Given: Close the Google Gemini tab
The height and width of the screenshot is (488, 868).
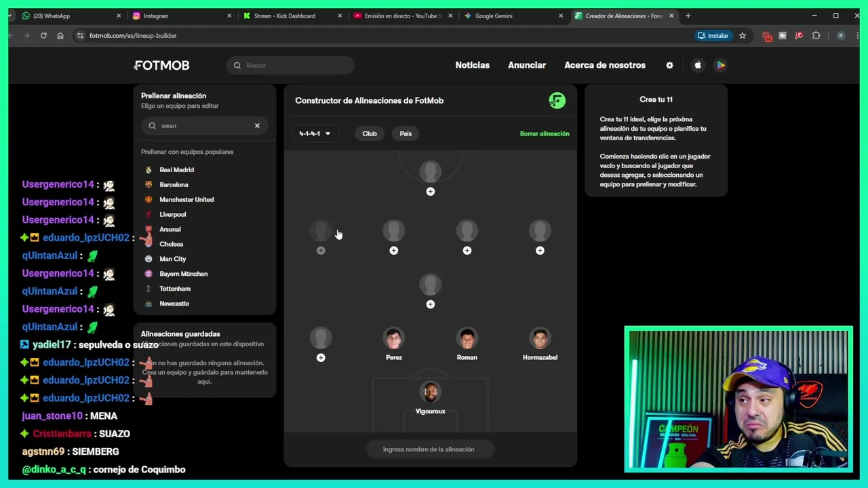Looking at the screenshot, I should pyautogui.click(x=561, y=16).
